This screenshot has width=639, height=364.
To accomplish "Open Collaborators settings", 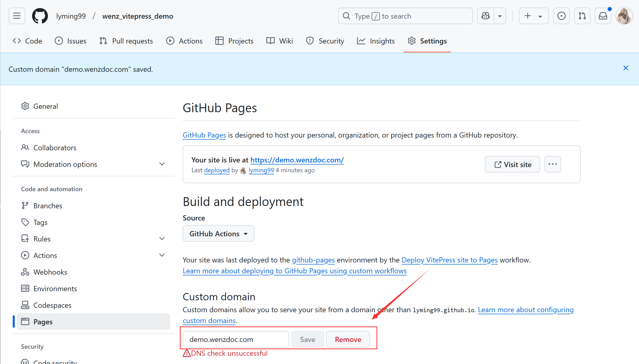I will click(x=94, y=148).
